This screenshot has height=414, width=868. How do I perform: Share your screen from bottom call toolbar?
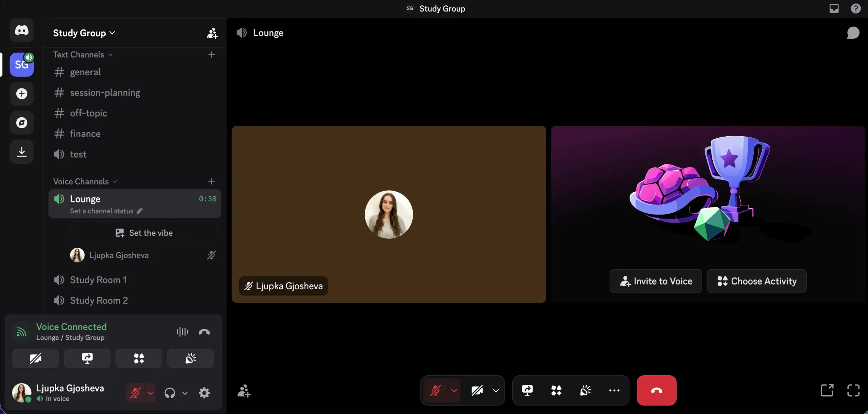(x=527, y=391)
